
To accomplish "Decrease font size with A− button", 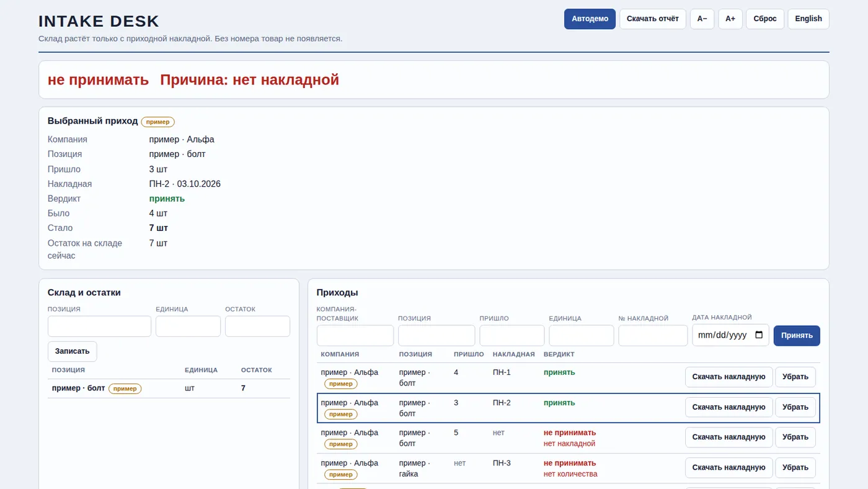I will coord(702,19).
